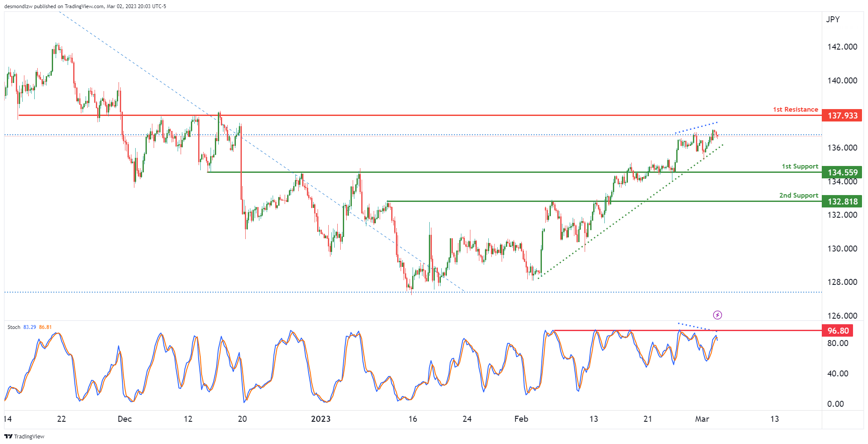Click the purple lightning event icon
Image resolution: width=868 pixels, height=444 pixels.
717,315
